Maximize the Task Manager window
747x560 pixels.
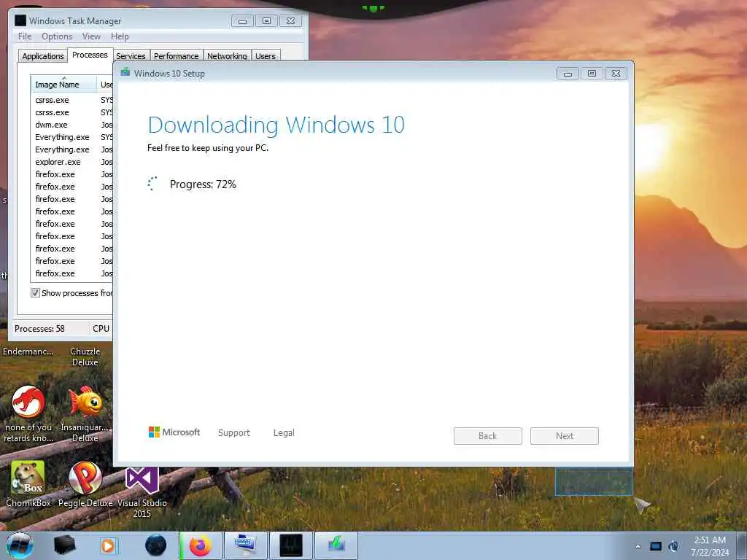[266, 21]
